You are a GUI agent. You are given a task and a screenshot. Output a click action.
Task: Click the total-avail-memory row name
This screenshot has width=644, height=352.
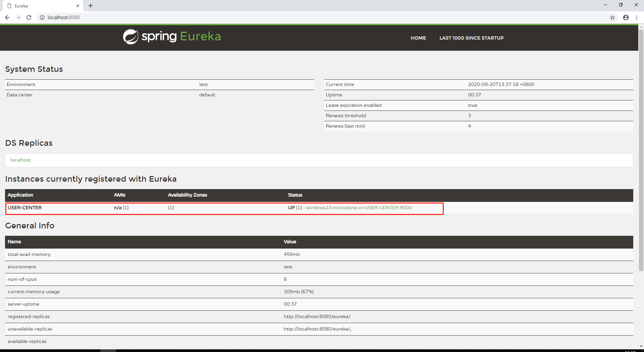pos(29,254)
